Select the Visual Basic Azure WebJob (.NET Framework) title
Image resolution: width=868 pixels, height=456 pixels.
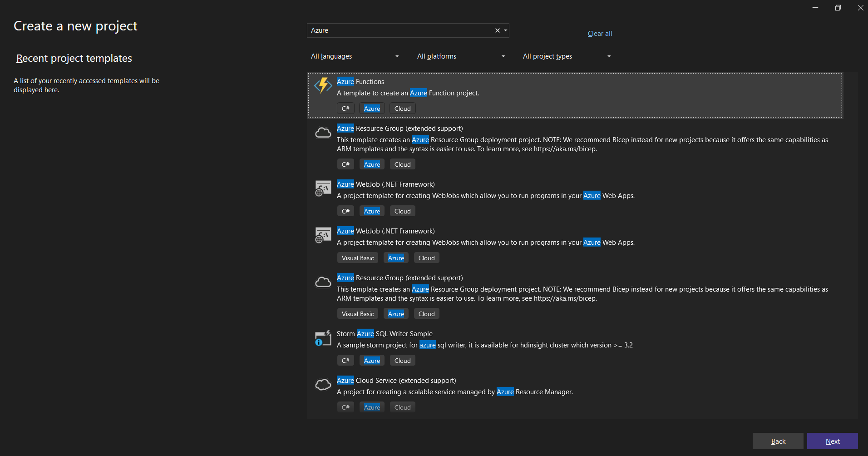(x=386, y=231)
